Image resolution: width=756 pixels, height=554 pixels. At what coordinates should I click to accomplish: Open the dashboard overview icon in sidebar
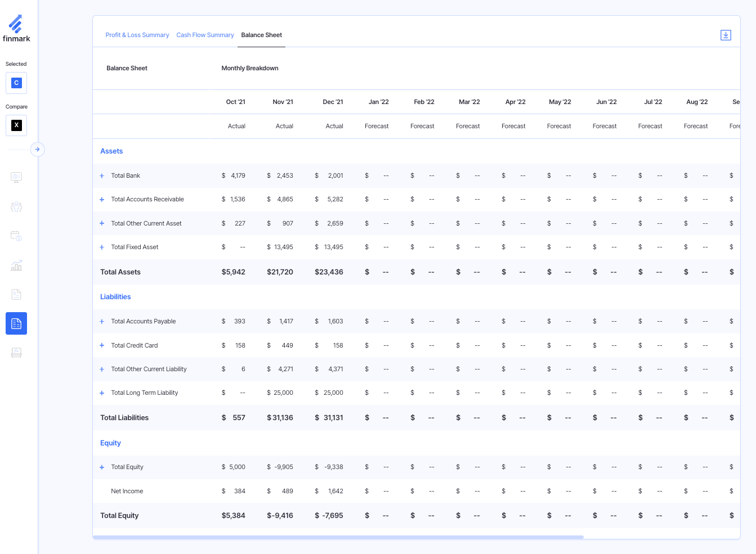tap(16, 177)
